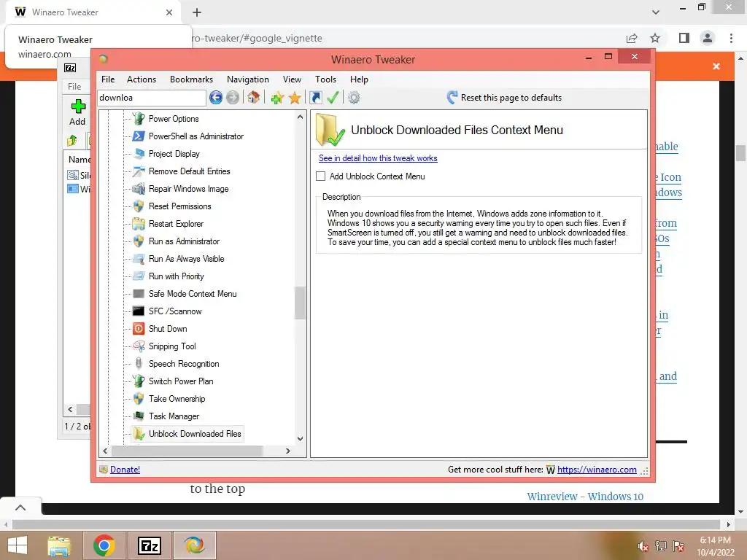Click the Switch Power Plan icon
747x560 pixels.
coord(139,381)
